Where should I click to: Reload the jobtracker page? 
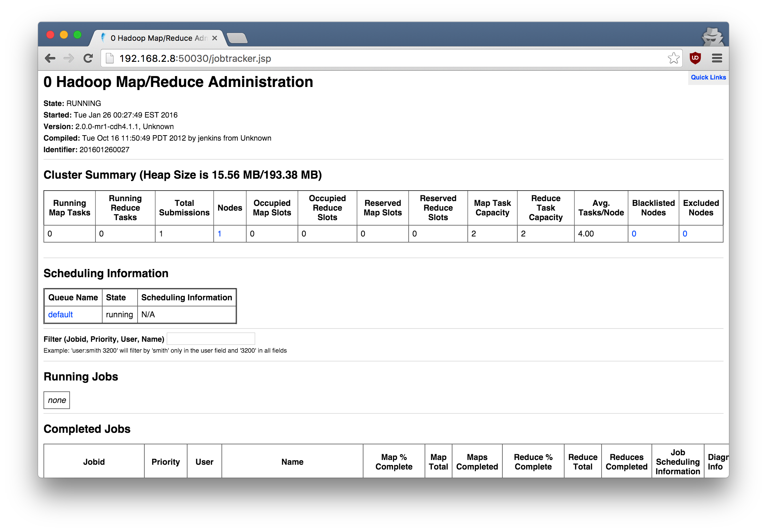pos(88,58)
